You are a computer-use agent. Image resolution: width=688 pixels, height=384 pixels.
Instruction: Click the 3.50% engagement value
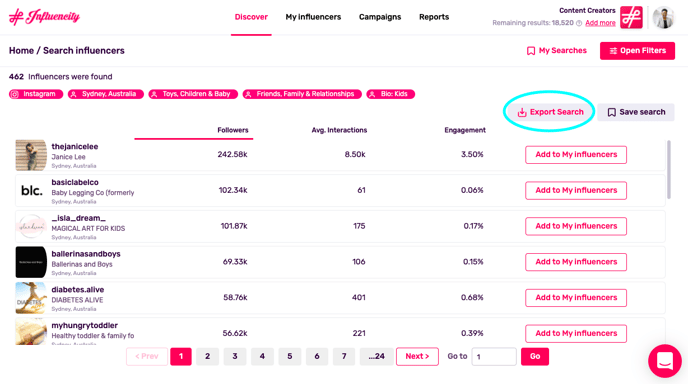[x=472, y=154]
